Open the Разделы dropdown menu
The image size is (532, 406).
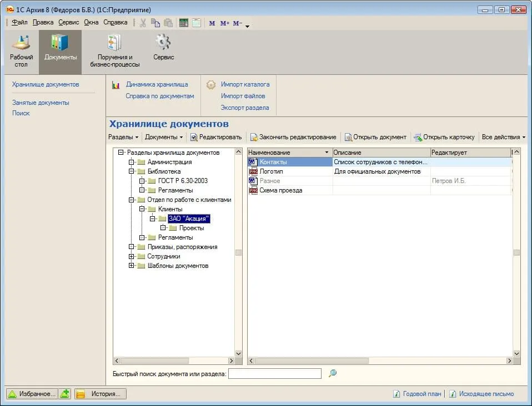(x=123, y=137)
